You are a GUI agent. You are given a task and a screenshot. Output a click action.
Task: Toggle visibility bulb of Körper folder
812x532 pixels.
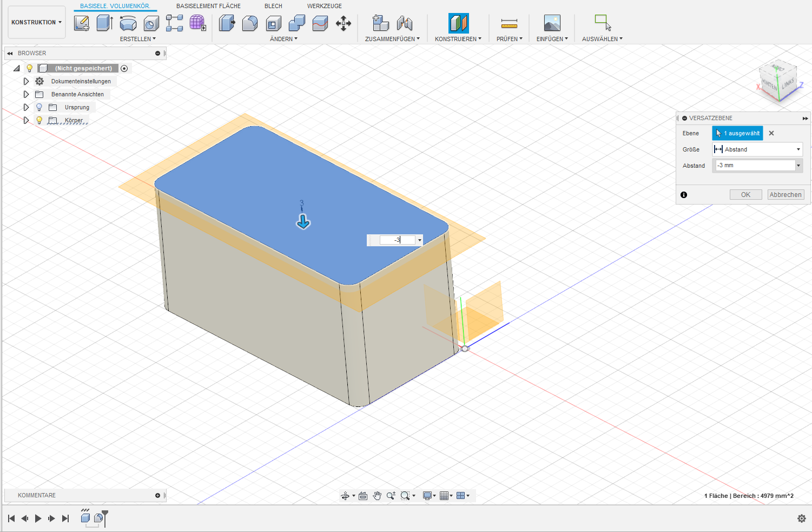point(39,120)
